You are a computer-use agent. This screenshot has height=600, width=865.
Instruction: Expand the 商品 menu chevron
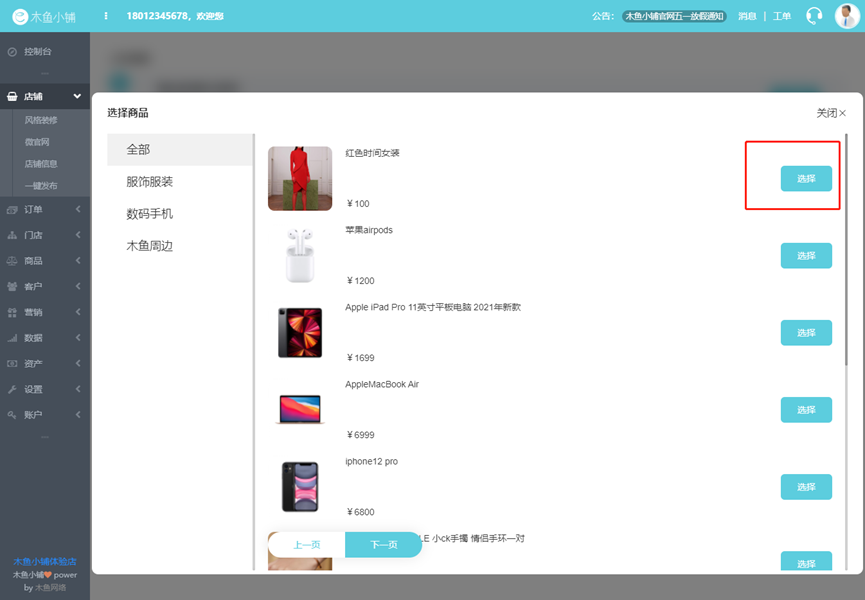pos(78,260)
